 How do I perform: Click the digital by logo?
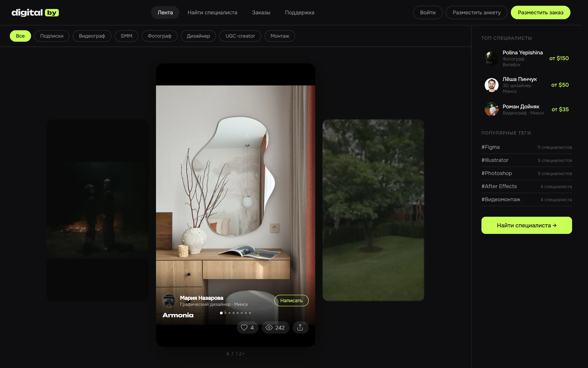(35, 12)
